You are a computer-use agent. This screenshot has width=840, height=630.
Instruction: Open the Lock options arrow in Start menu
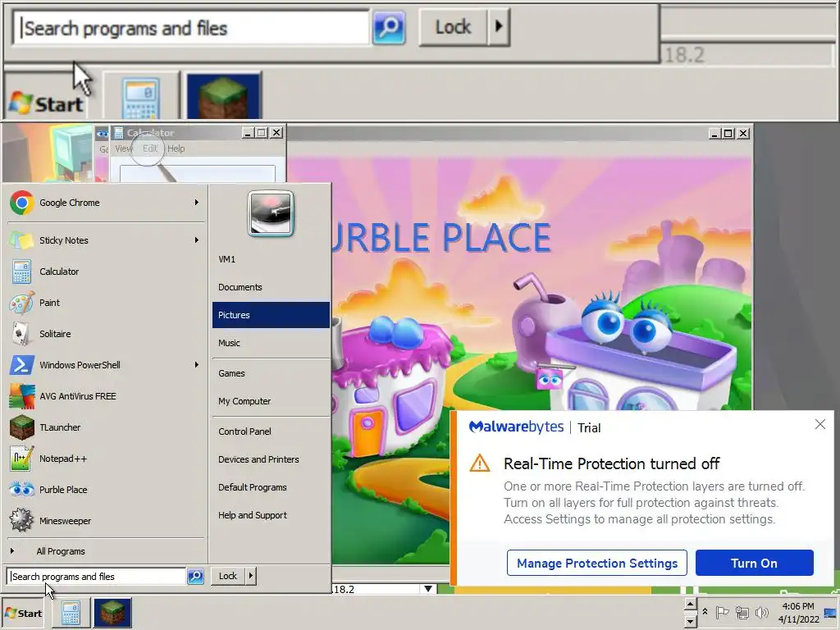click(251, 576)
